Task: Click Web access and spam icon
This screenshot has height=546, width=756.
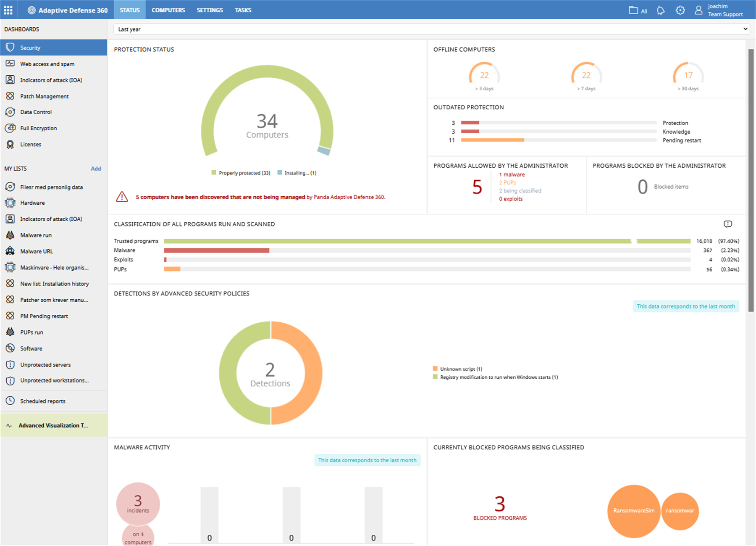Action: click(10, 63)
